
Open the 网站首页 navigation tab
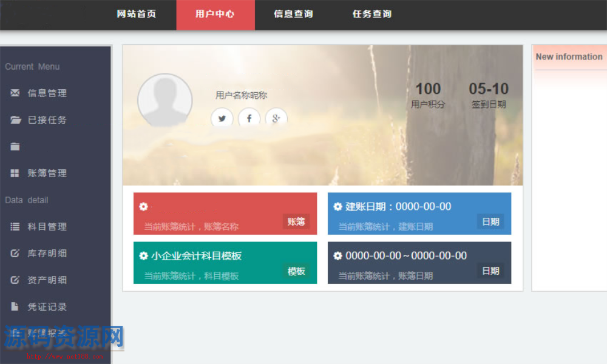point(137,14)
